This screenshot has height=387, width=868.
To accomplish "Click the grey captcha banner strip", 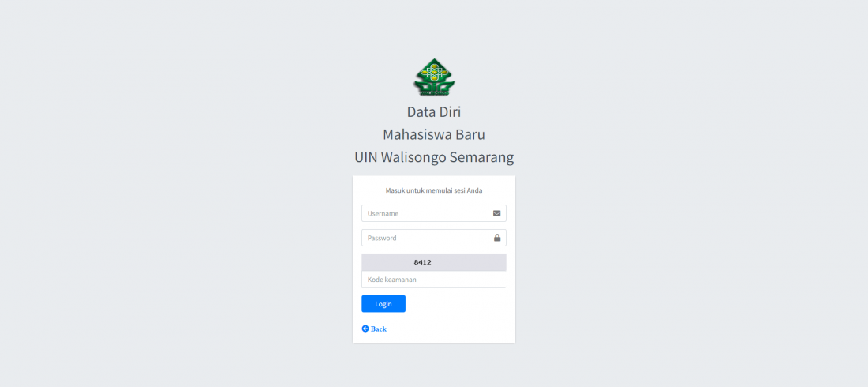I will click(x=433, y=262).
